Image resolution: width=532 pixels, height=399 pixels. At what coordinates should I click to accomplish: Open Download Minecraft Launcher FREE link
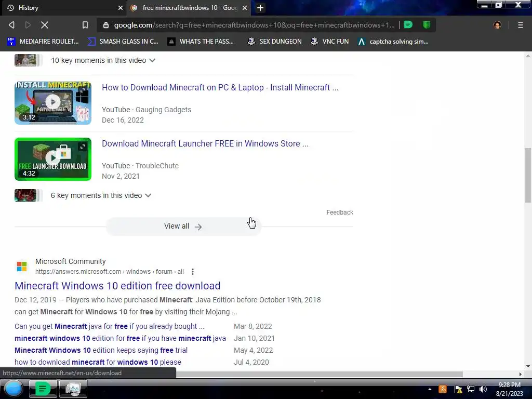[x=205, y=143]
